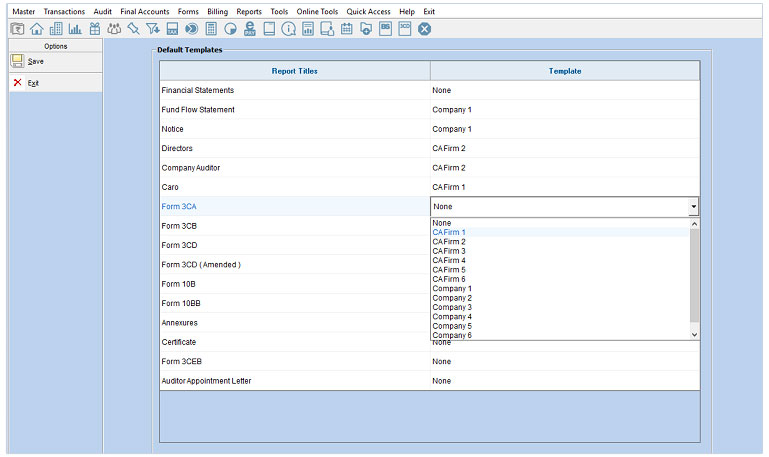769x457 pixels.
Task: Open the bar chart toolbar icon
Action: click(x=75, y=29)
